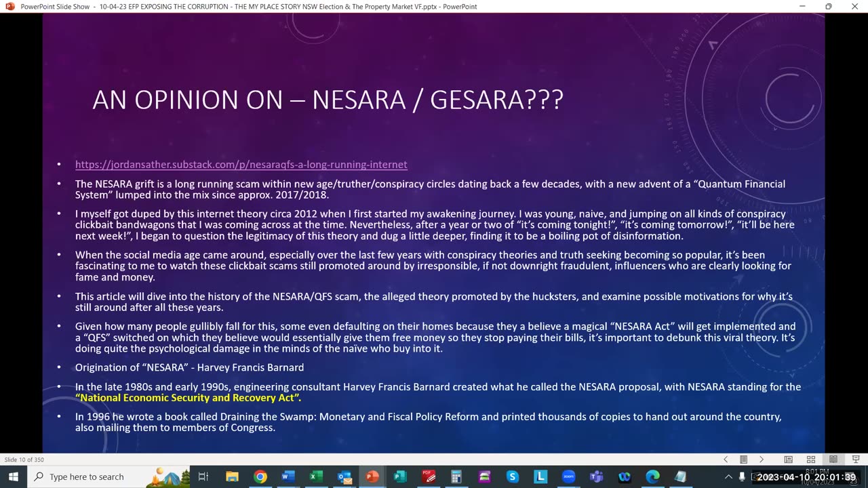
Task: Open the PDF editor taskbar icon
Action: coord(429,476)
